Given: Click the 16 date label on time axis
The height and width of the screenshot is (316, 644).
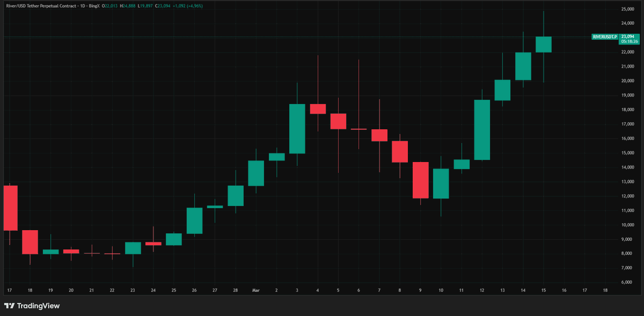Looking at the screenshot, I should point(564,290).
